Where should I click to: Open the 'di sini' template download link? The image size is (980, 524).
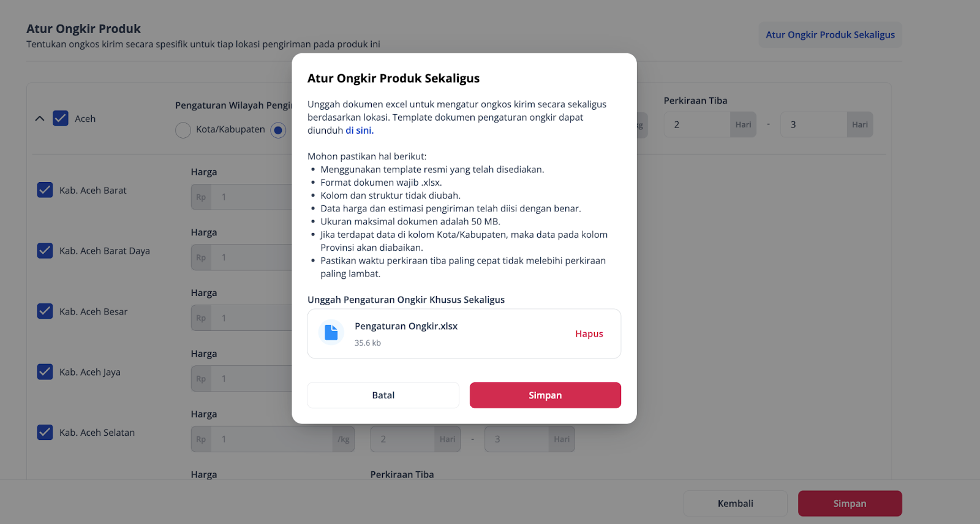click(x=358, y=131)
